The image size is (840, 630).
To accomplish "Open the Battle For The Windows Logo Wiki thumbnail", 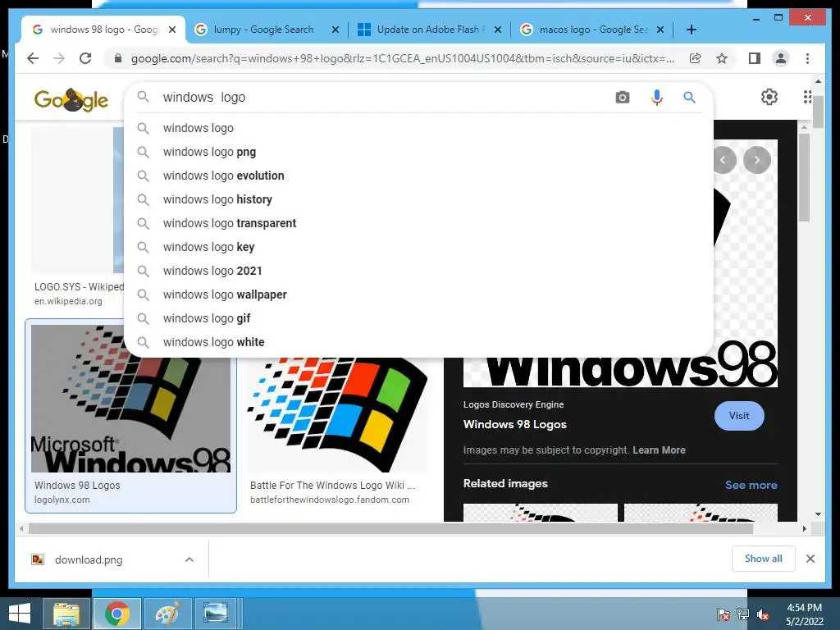I will coord(337,415).
